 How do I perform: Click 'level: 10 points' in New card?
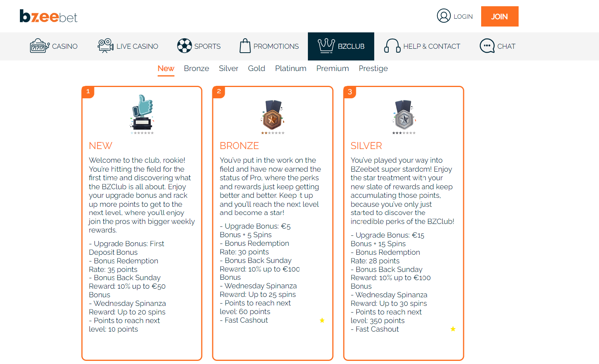point(113,329)
